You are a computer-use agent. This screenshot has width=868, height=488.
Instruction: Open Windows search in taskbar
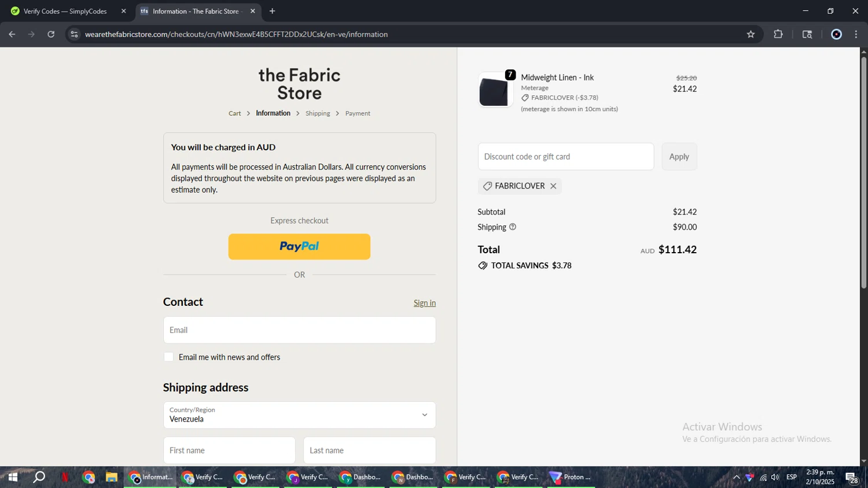coord(39,477)
